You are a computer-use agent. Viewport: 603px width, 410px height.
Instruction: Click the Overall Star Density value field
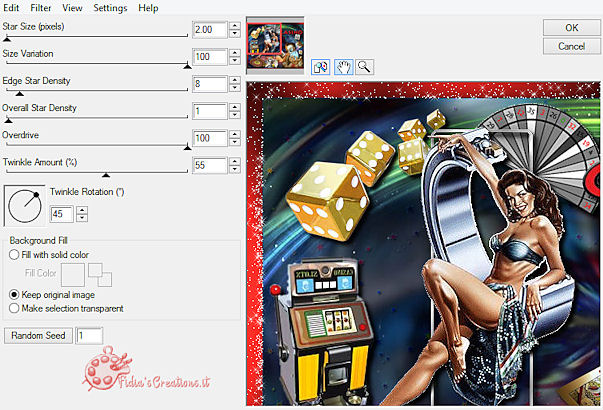(x=210, y=111)
